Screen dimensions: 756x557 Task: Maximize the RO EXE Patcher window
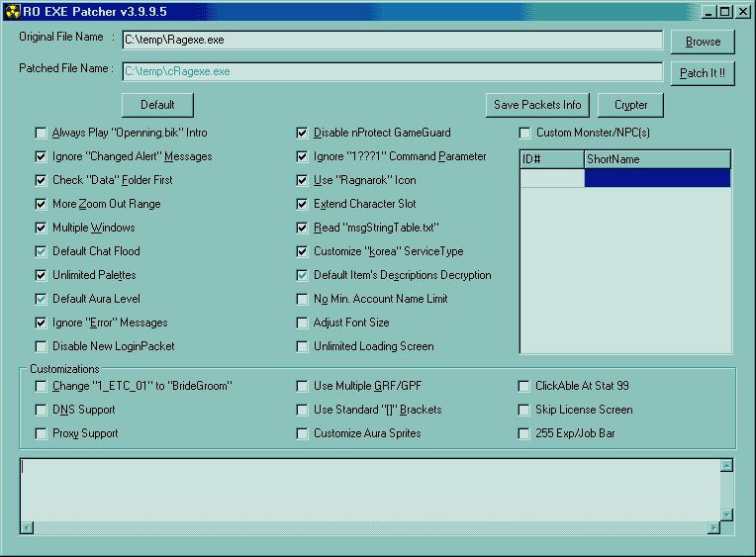pyautogui.click(x=724, y=12)
